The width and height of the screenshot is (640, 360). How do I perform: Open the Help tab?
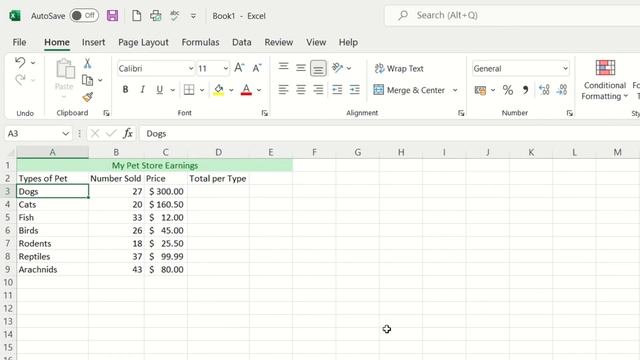(x=348, y=42)
